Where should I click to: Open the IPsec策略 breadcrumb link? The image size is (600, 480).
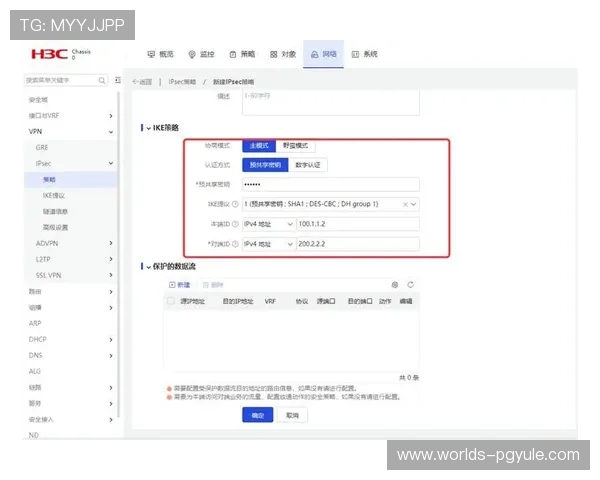click(x=182, y=82)
